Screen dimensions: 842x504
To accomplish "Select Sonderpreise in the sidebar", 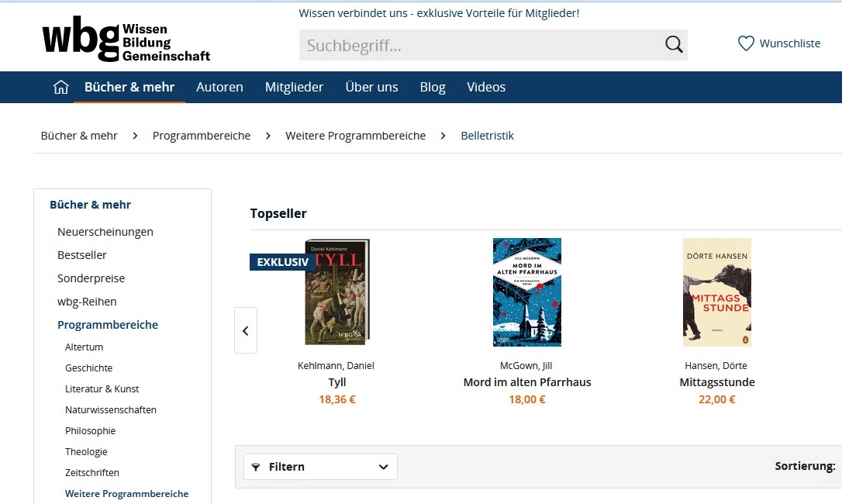I will (91, 278).
